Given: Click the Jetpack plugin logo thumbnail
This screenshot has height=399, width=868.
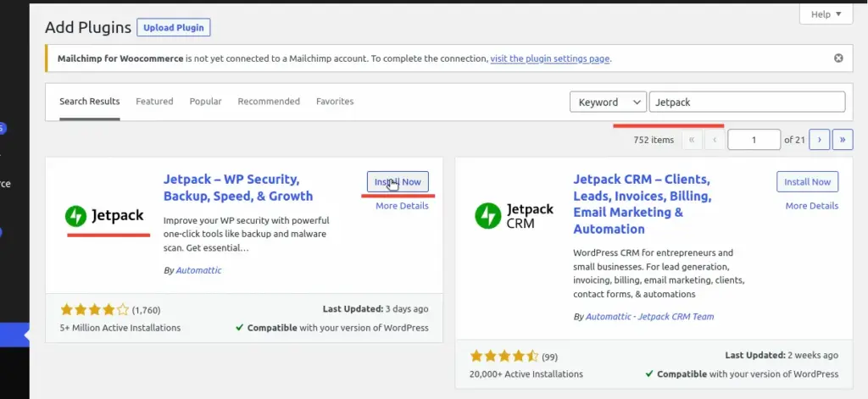Looking at the screenshot, I should tap(104, 216).
